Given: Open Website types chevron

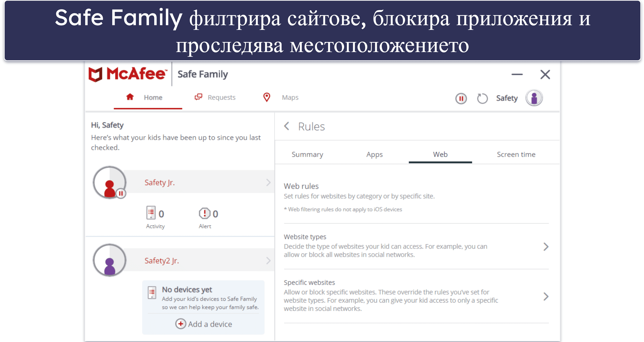Looking at the screenshot, I should (x=546, y=247).
